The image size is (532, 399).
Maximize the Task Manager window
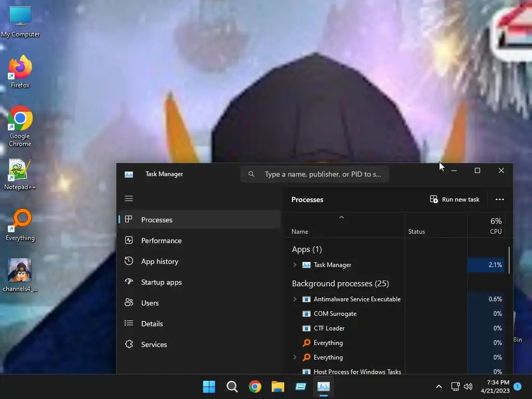pos(477,170)
